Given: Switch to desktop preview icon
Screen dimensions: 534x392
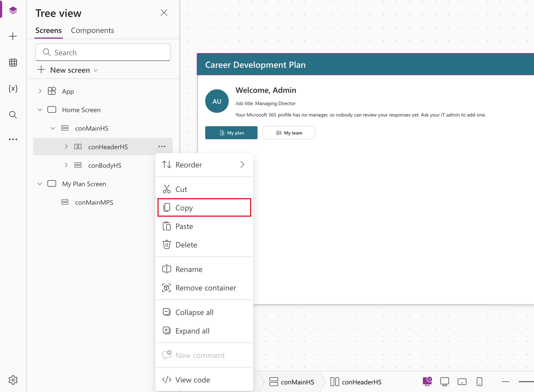Looking at the screenshot, I should coord(444,382).
